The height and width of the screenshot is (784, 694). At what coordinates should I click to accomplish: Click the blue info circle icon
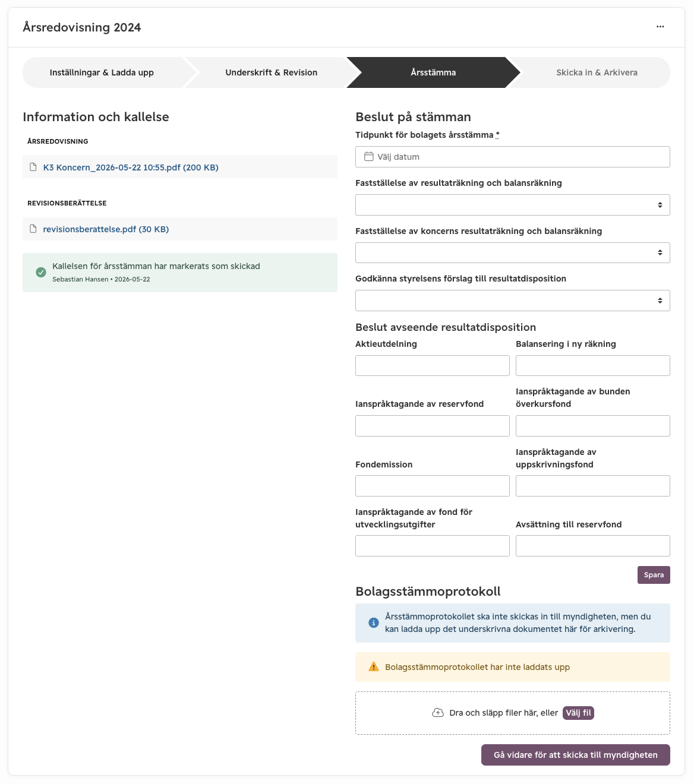[x=374, y=622]
